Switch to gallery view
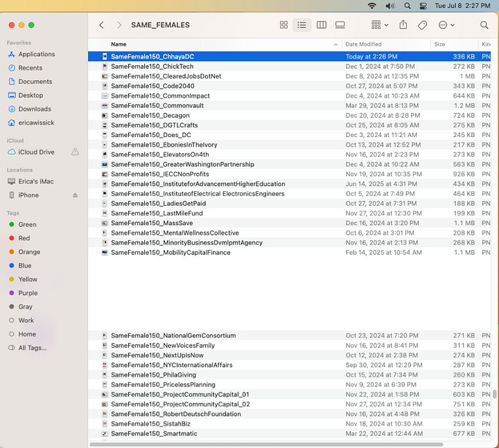This screenshot has height=448, width=499. pyautogui.click(x=340, y=25)
